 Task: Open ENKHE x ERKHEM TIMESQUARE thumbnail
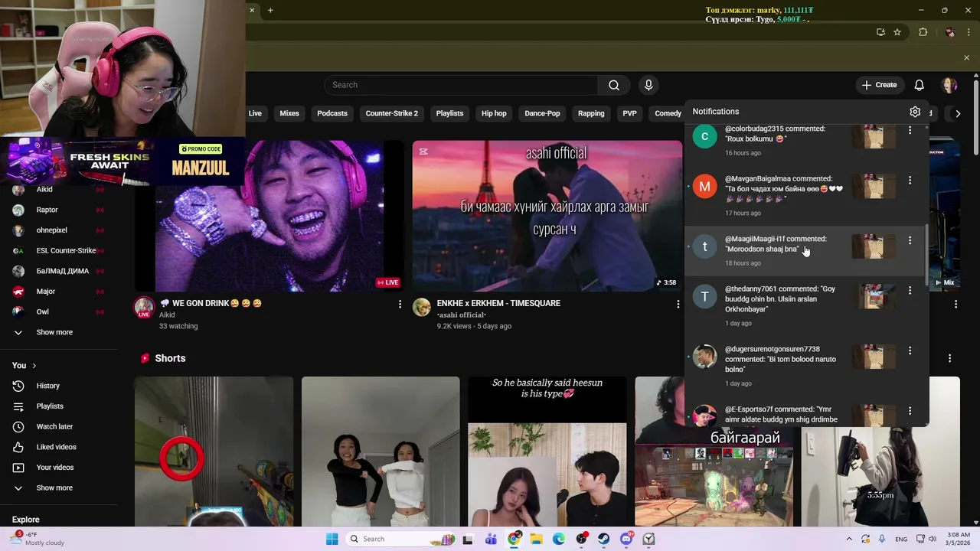(x=547, y=216)
